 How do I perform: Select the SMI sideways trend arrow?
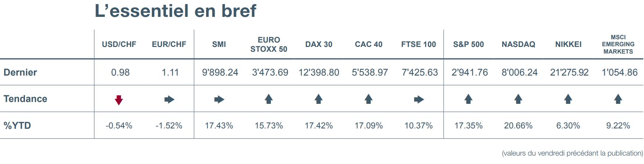219,99
